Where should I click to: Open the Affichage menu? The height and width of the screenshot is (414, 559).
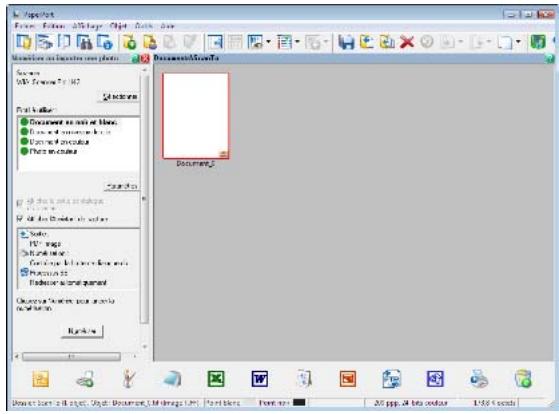click(87, 26)
